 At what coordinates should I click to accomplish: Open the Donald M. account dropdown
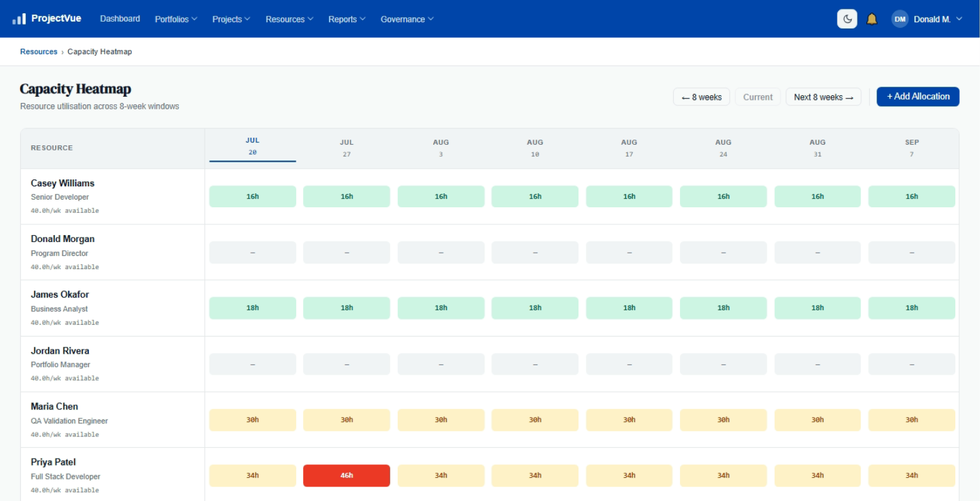(x=927, y=19)
